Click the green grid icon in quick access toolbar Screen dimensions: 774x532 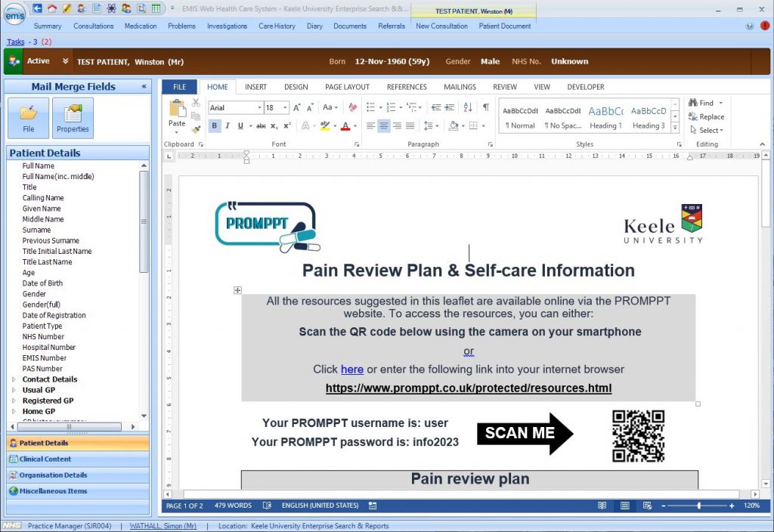(156, 8)
